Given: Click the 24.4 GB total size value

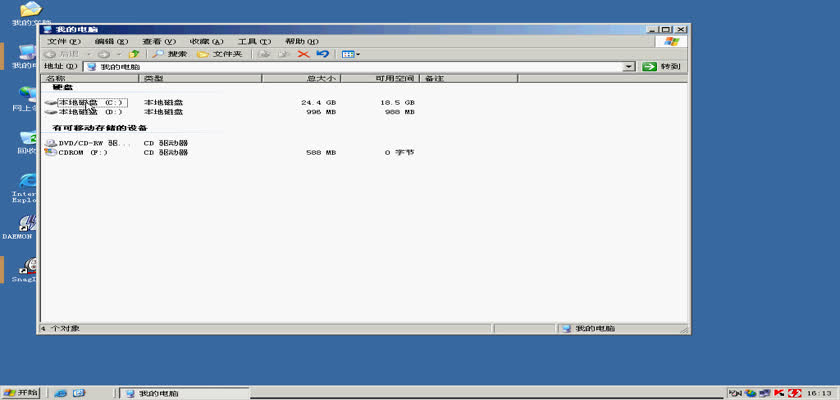Looking at the screenshot, I should (318, 102).
